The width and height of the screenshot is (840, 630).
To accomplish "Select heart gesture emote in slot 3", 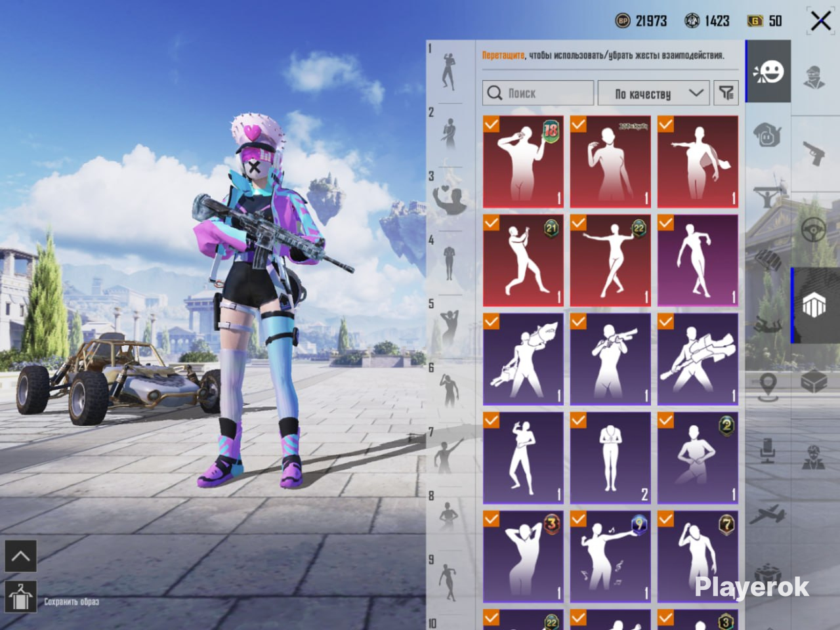I will 449,199.
